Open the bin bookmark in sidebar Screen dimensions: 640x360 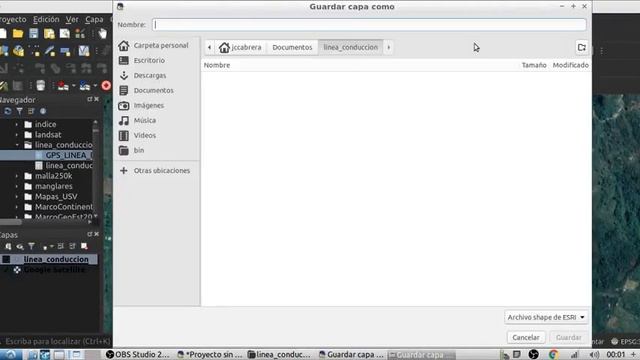pyautogui.click(x=157, y=150)
